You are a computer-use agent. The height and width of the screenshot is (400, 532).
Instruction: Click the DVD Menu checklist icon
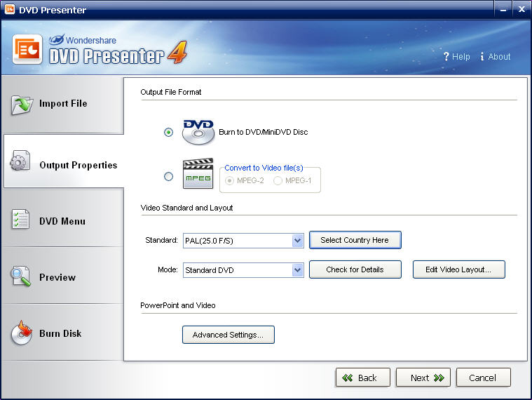20,220
